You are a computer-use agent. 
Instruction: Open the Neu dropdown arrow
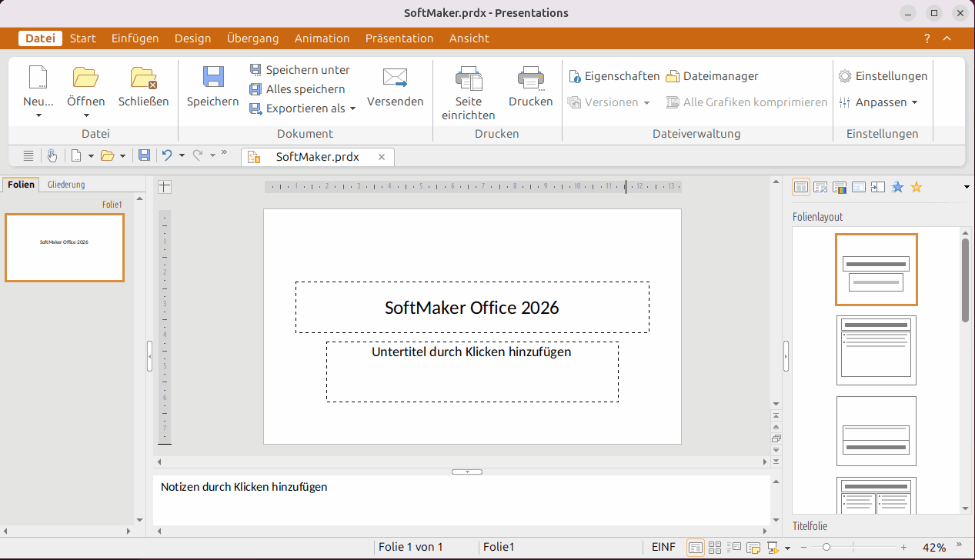click(x=38, y=116)
